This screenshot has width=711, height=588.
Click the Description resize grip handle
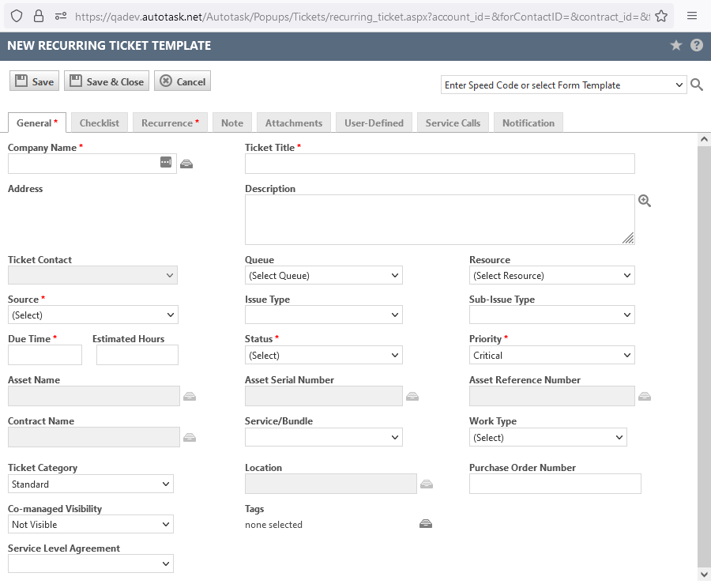pos(628,238)
